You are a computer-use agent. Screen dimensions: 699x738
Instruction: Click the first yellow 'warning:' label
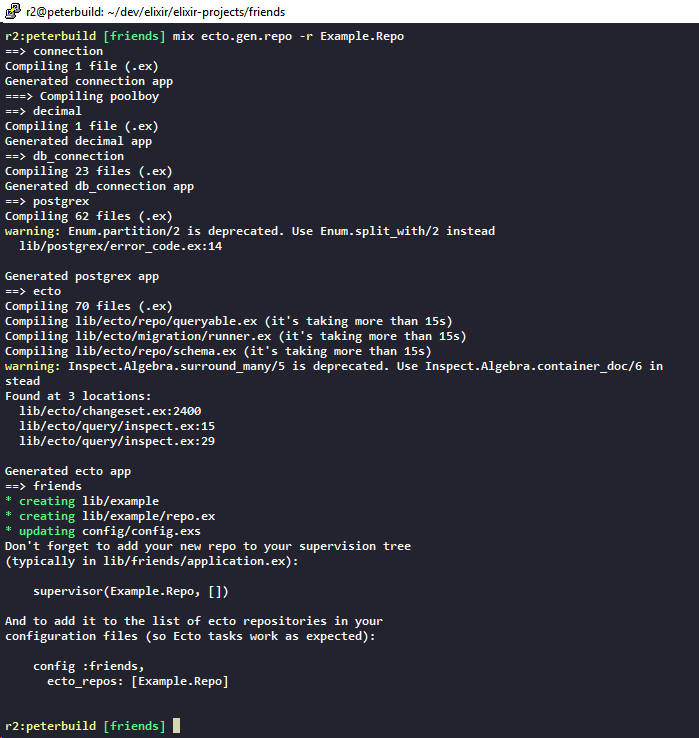(33, 231)
